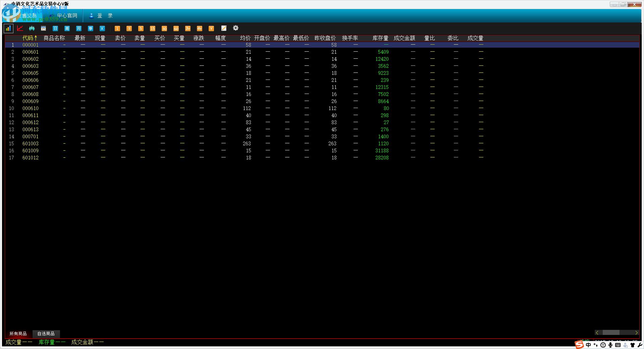Sort by the 开盘价 column header
This screenshot has height=349, width=644.
[x=262, y=38]
